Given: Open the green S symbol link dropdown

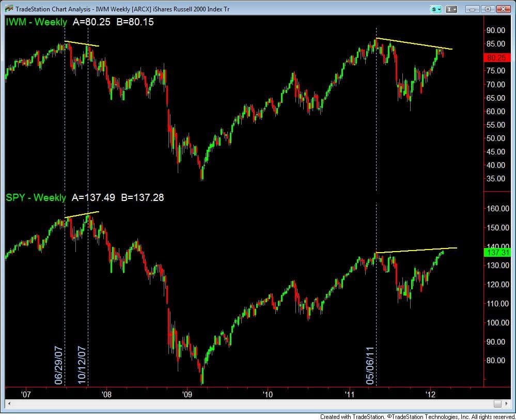Looking at the screenshot, I should (x=436, y=9).
